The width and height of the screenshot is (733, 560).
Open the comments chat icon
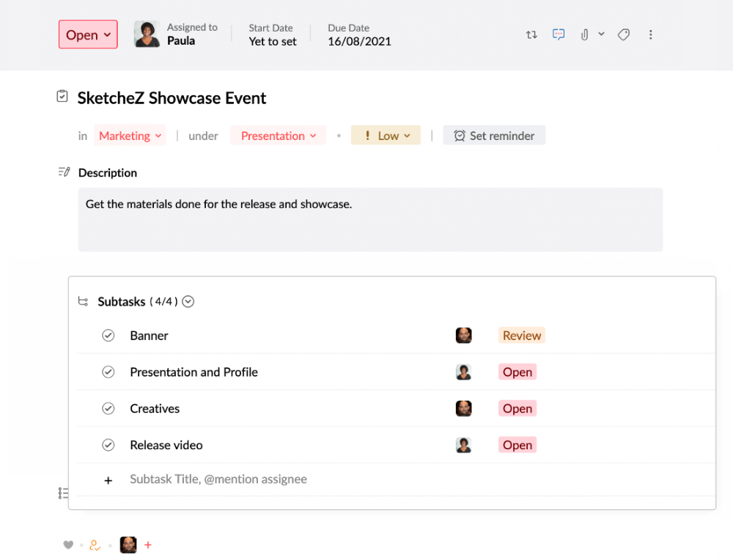click(558, 34)
